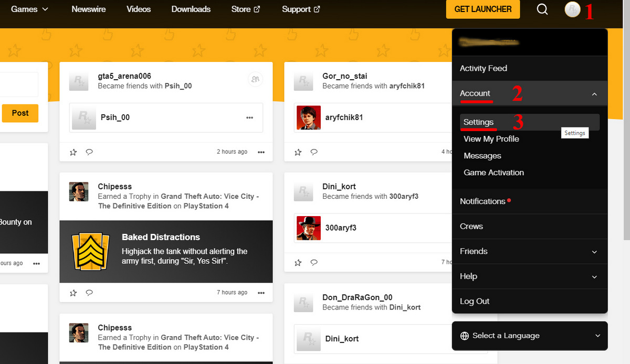Viewport: 630px width, 364px height.
Task: Select Game Activation menu entry
Action: tap(493, 173)
